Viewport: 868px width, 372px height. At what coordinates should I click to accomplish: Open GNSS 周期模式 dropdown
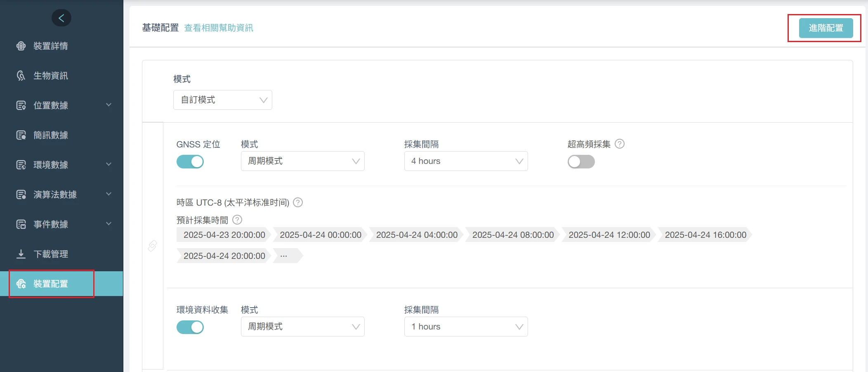(x=303, y=161)
